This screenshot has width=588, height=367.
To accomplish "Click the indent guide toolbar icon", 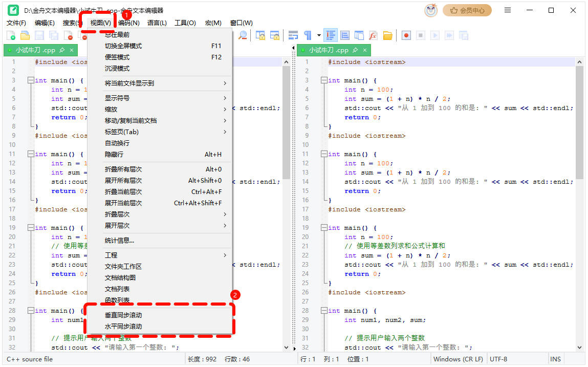I will [x=331, y=36].
